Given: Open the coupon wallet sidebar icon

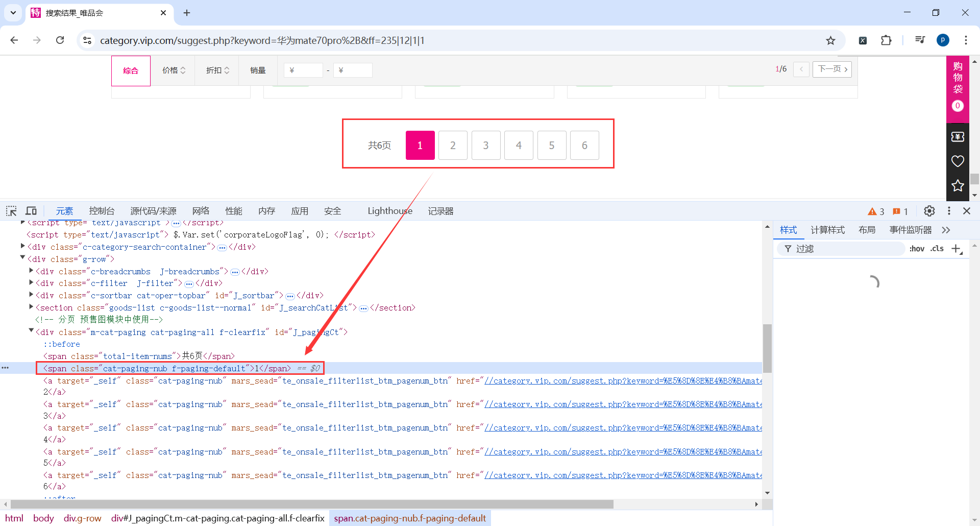Looking at the screenshot, I should [x=958, y=137].
